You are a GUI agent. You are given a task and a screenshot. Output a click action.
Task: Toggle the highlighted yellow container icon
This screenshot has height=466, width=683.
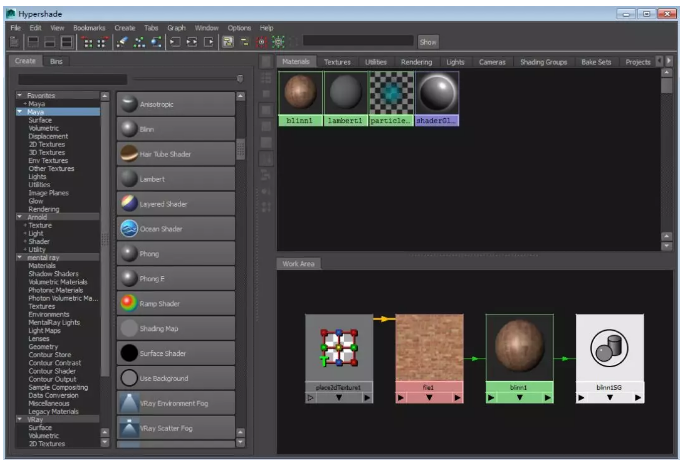(228, 42)
